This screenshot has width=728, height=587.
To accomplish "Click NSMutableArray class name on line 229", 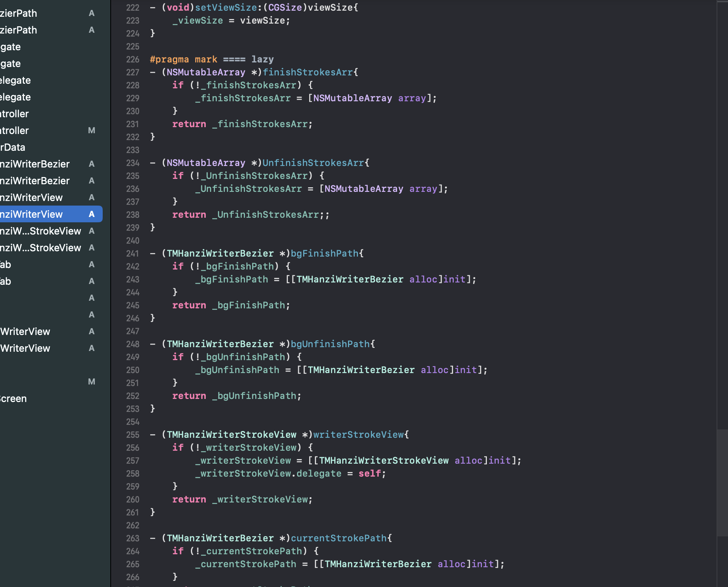I will (353, 98).
